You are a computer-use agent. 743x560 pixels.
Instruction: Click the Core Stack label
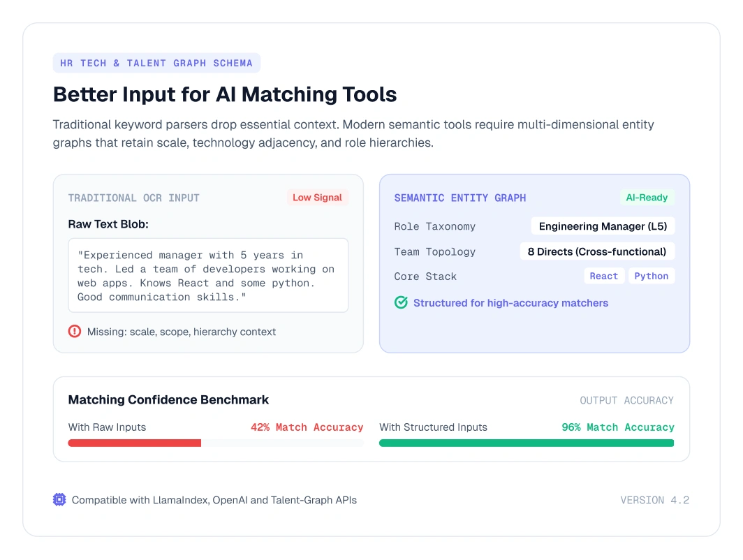(x=425, y=277)
